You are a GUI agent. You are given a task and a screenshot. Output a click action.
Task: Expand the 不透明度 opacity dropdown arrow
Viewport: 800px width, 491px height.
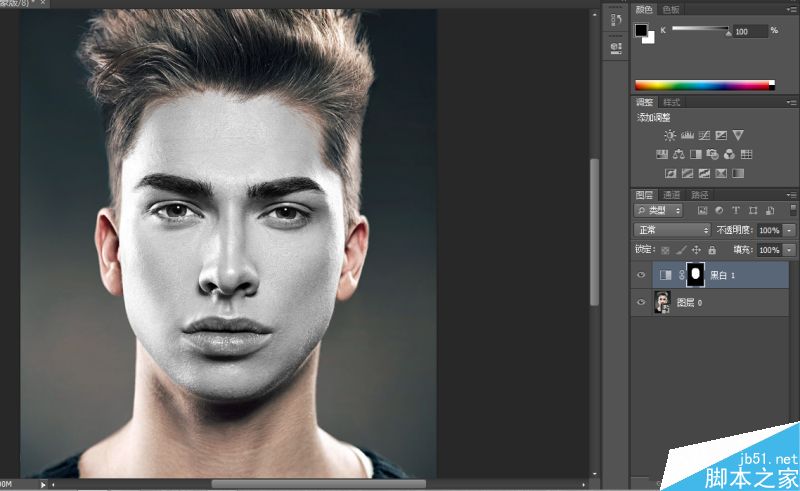789,230
